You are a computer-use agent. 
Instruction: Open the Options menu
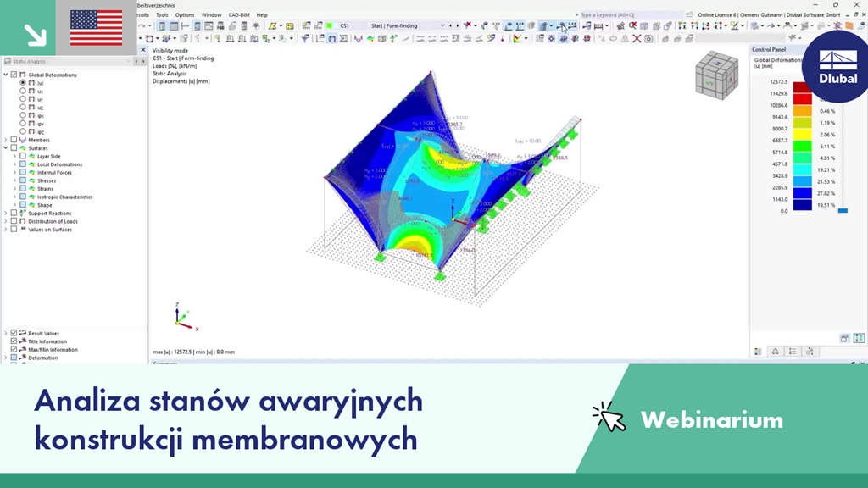click(x=184, y=15)
